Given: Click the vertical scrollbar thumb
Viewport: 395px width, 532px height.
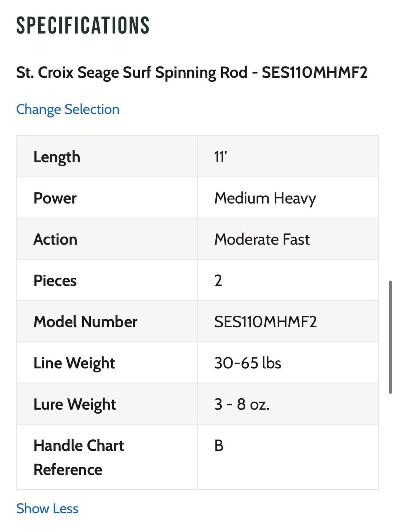Looking at the screenshot, I should click(x=390, y=337).
